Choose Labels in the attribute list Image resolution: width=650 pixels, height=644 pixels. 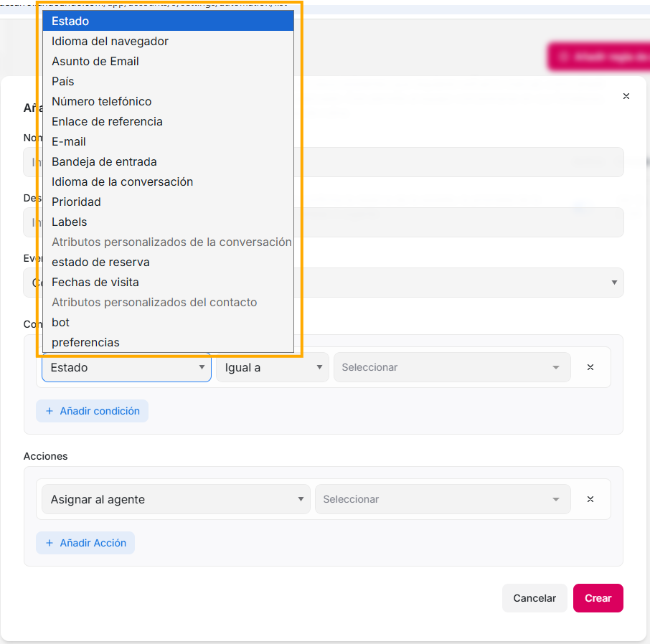(70, 222)
